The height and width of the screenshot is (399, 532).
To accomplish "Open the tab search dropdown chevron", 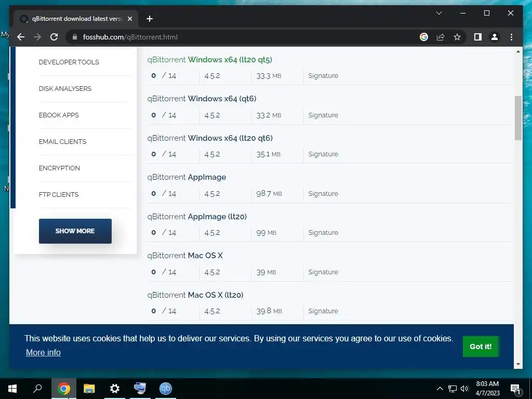I will [x=438, y=13].
